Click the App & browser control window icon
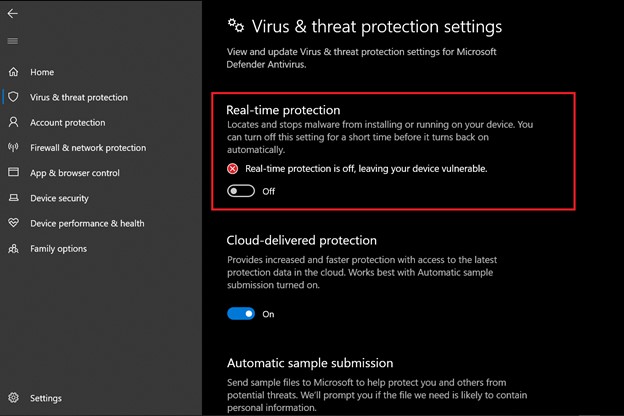 click(14, 172)
